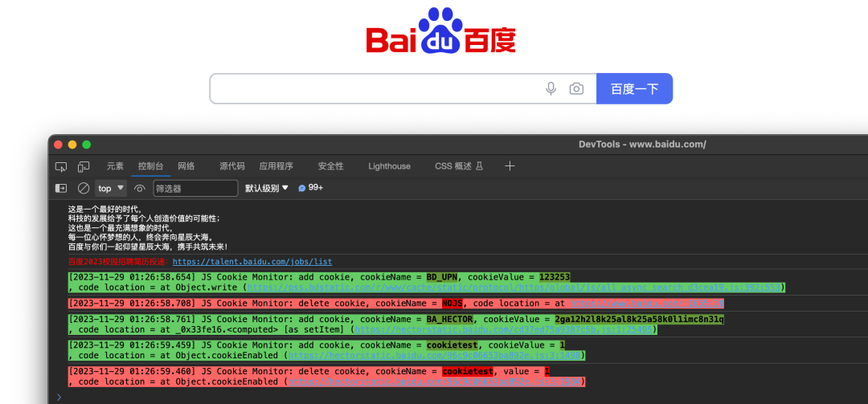The height and width of the screenshot is (404, 868).
Task: Click the green cookietest name in add log
Action: (452, 345)
